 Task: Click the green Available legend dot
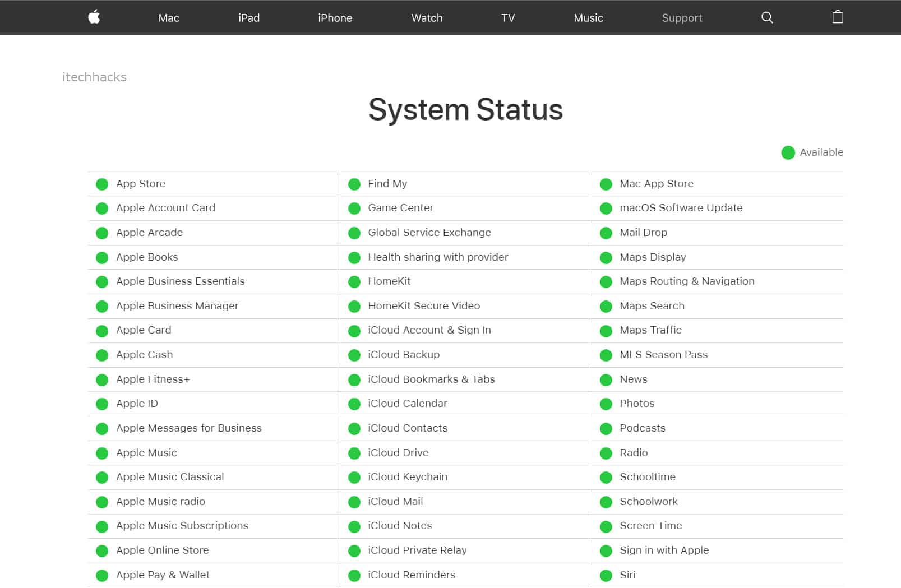click(788, 152)
